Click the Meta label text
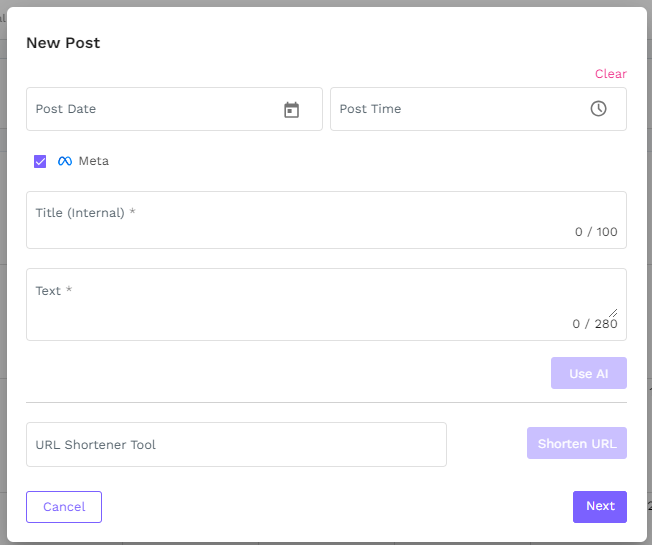Screen dimensions: 652x545 (x=94, y=161)
